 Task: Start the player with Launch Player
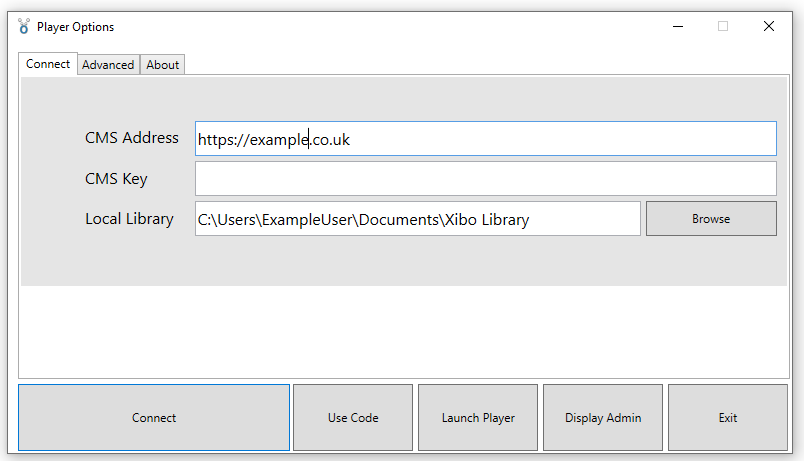point(478,418)
